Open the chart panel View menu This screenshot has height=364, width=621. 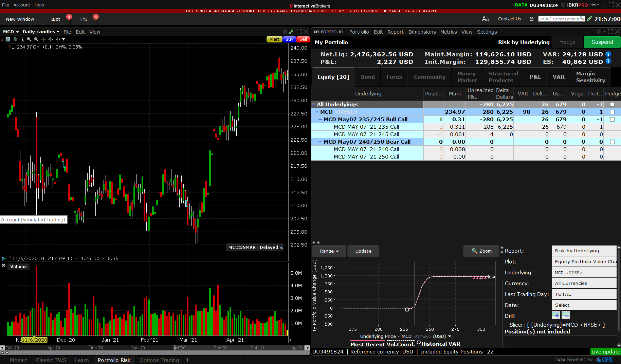click(95, 32)
